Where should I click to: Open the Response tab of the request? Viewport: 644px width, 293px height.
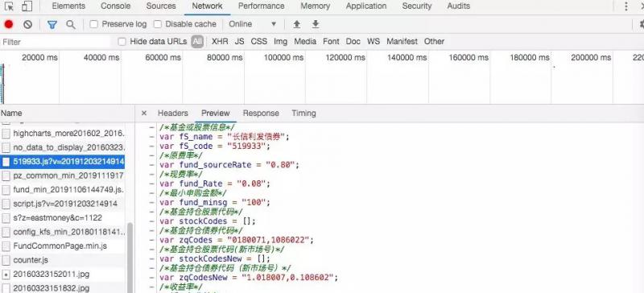pos(261,113)
